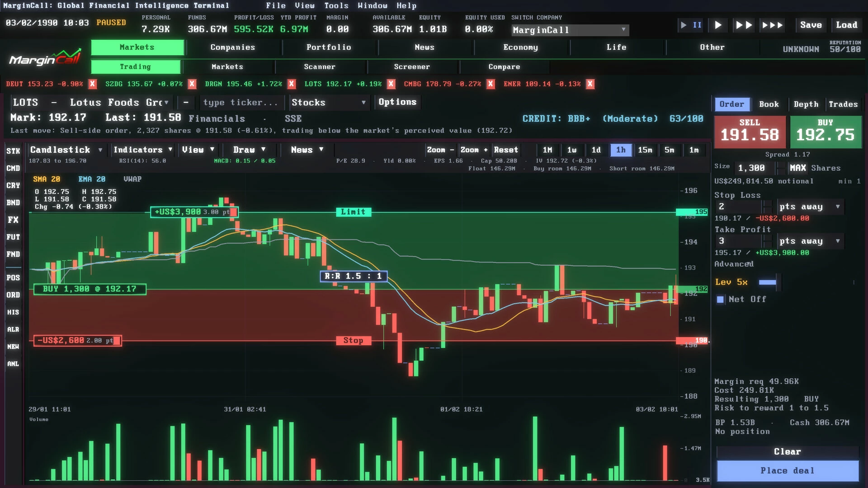Expand the Stocks instrument type dropdown
The image size is (868, 488).
329,103
